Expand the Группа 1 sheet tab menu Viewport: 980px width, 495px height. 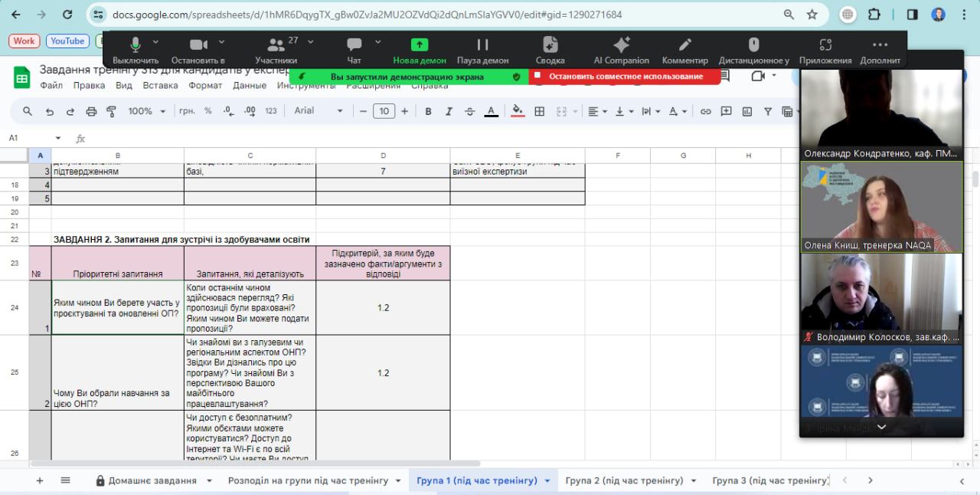click(x=547, y=480)
